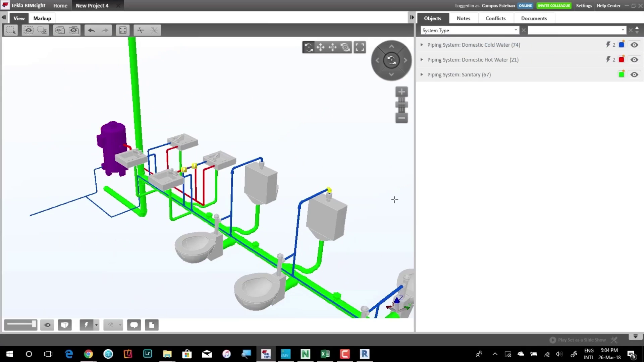Open the Markup tab

[42, 18]
